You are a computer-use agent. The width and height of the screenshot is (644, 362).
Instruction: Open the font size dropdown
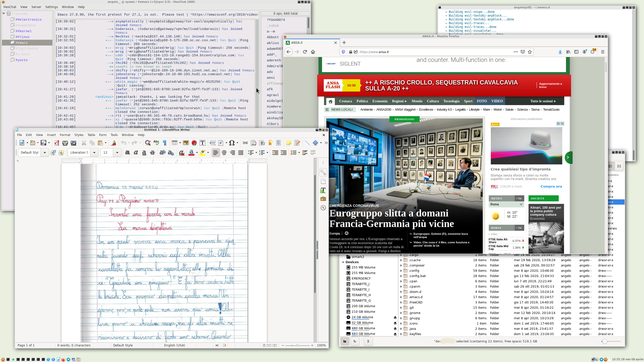tap(117, 153)
